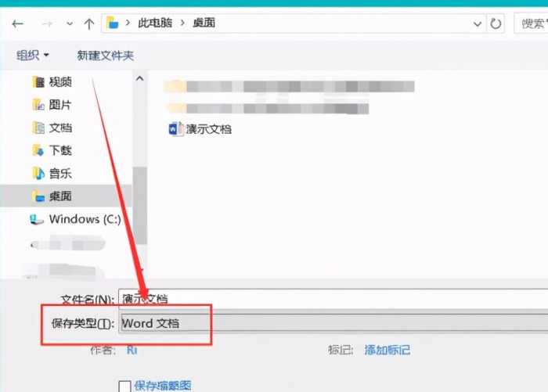Open 图片 in the navigation pane
This screenshot has height=392, width=548.
60,105
